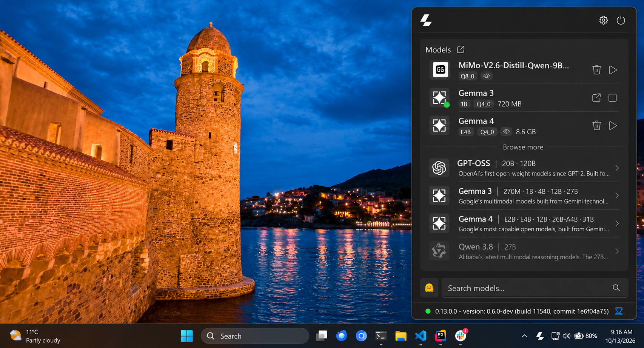Open the Models external link icon
The width and height of the screenshot is (644, 348).
click(461, 49)
